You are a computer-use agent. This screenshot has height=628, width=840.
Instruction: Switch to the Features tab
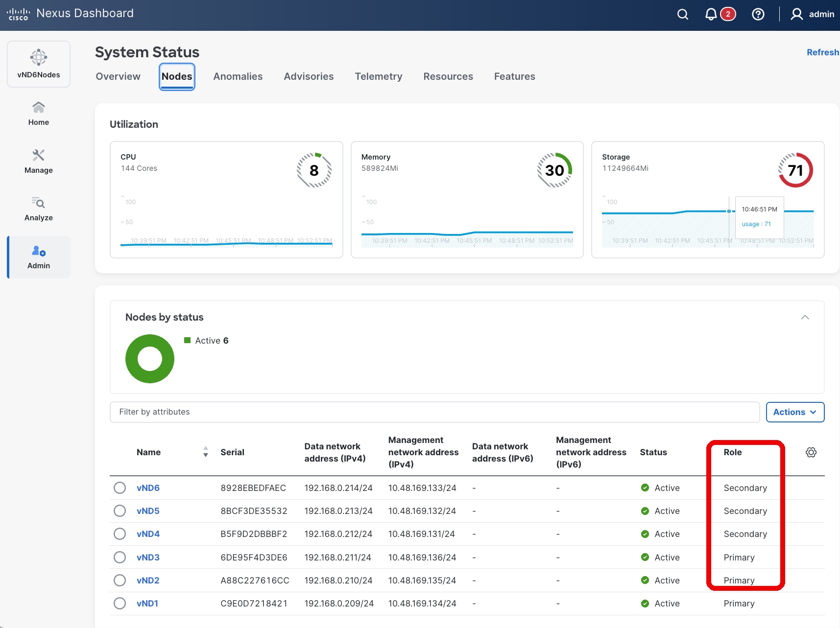[514, 76]
